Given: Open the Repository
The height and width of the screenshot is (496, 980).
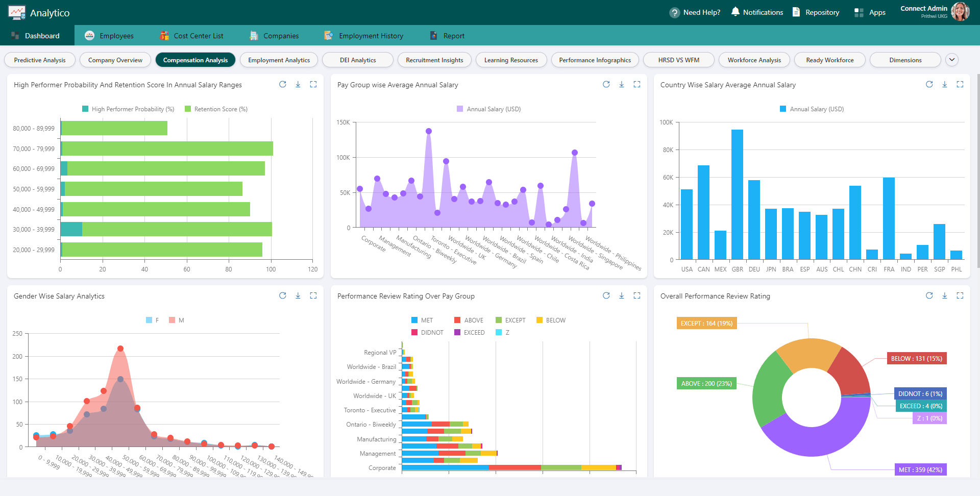Looking at the screenshot, I should (x=815, y=12).
